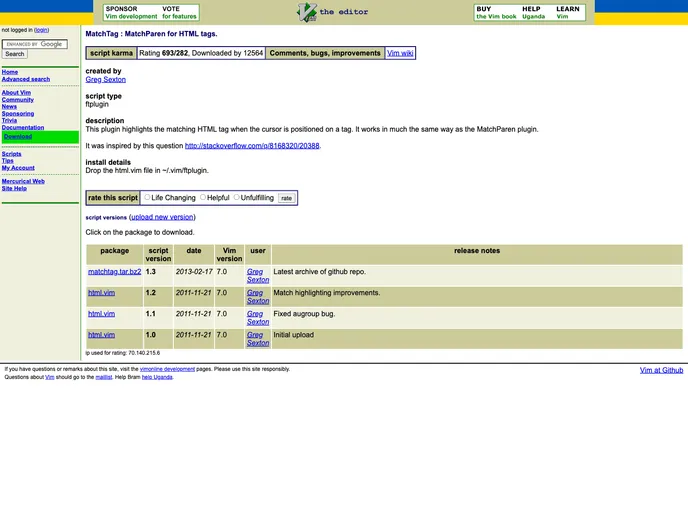The image size is (688, 512).
Task: Open About Vim page
Action: [16, 93]
